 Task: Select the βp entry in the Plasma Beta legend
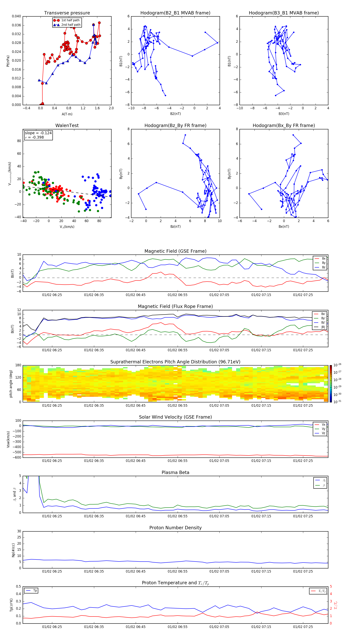pos(320,480)
